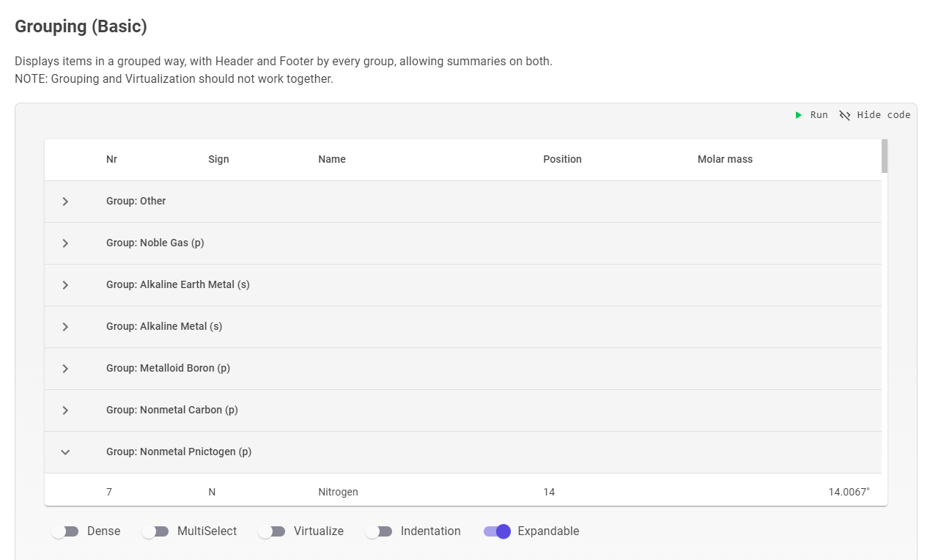Expand the Nonmetal Carbon group
The image size is (930, 560).
65,410
